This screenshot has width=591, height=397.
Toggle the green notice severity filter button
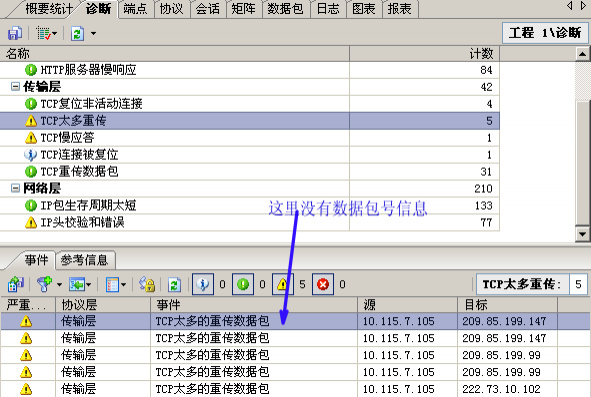coord(243,284)
